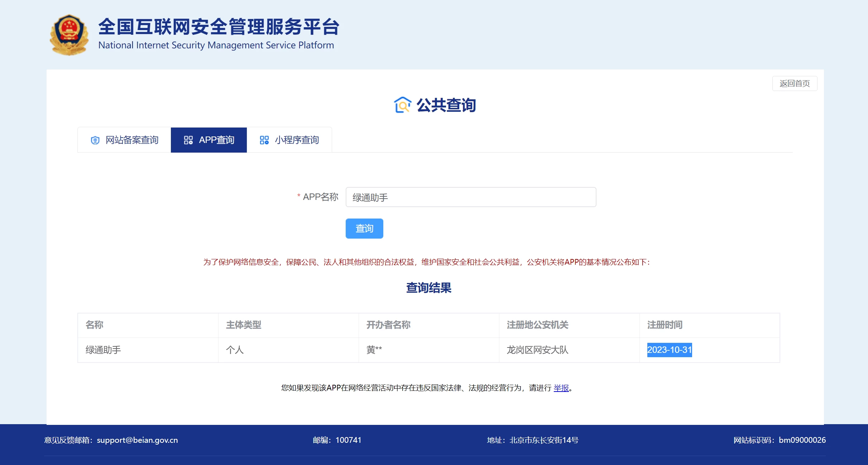Click the 返回首页 button
Image resolution: width=868 pixels, height=465 pixels.
795,83
